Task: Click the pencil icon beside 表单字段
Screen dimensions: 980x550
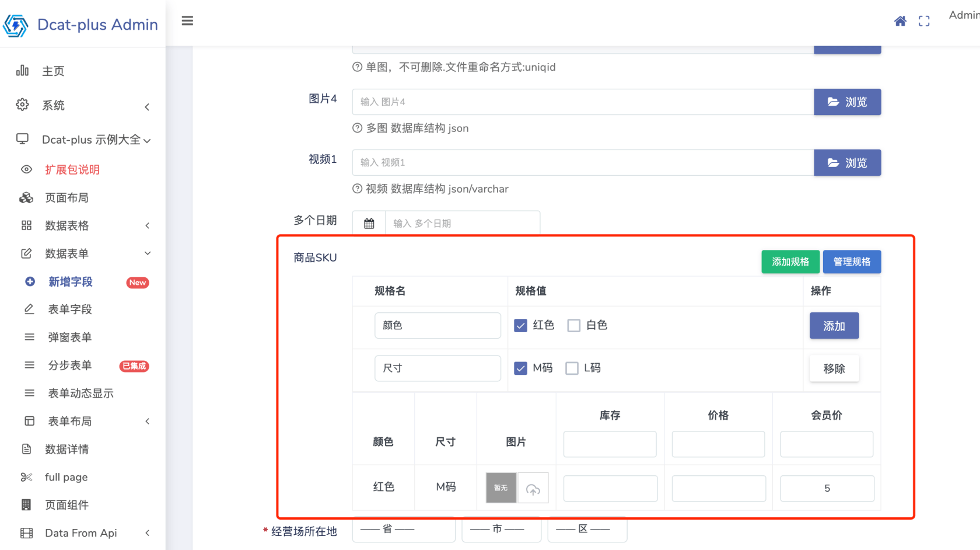Action: [29, 309]
